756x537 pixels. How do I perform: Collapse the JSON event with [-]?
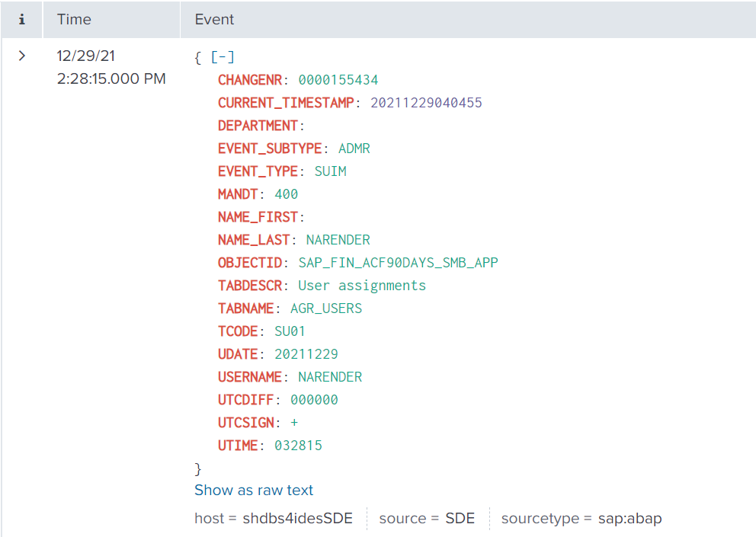pos(223,57)
